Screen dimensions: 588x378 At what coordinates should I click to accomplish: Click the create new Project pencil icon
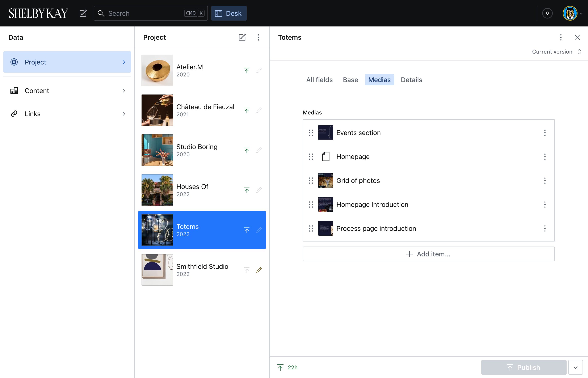point(242,37)
